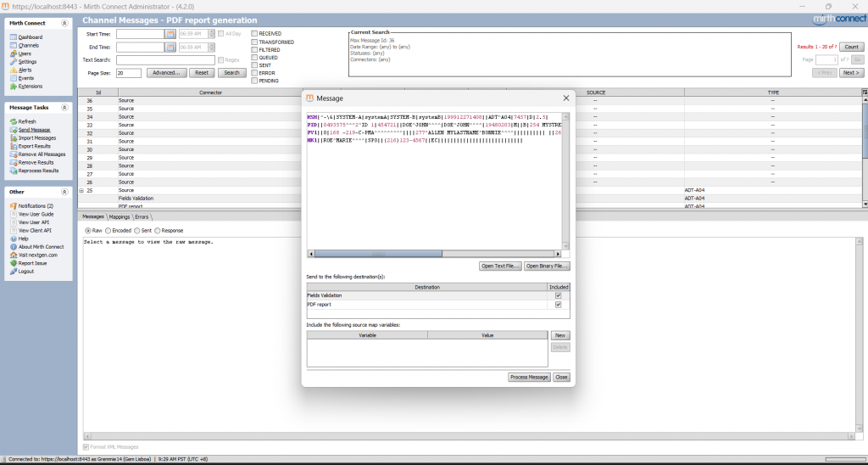
Task: Select the Sent radio button
Action: coord(136,231)
